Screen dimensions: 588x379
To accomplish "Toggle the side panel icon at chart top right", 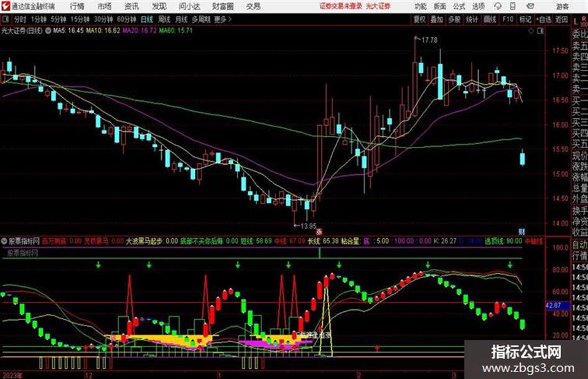I will (x=540, y=31).
